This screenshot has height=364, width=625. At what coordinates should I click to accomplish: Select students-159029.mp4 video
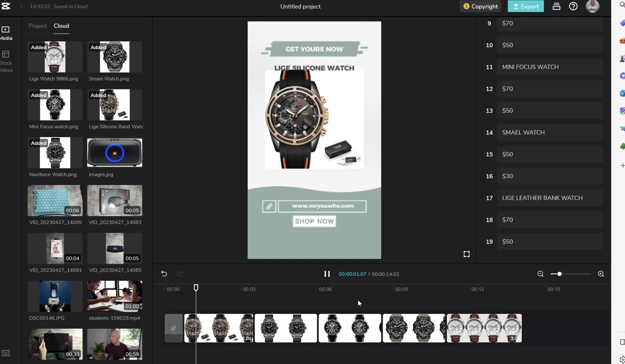115,296
